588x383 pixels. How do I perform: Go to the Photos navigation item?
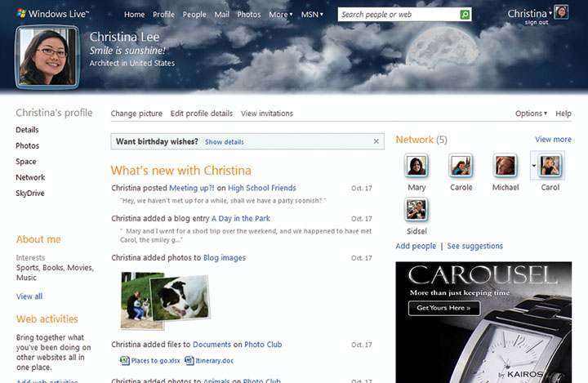249,15
